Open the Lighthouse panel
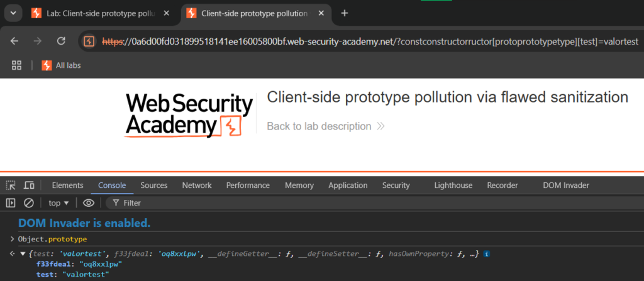The image size is (644, 281). 453,185
